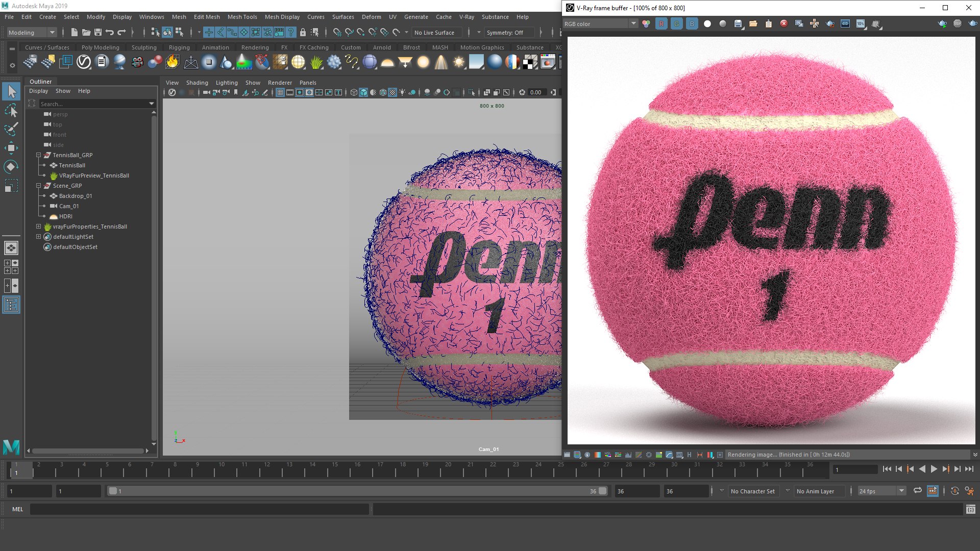The image size is (980, 551).
Task: Open the viewport Renderer menu
Action: pos(280,82)
